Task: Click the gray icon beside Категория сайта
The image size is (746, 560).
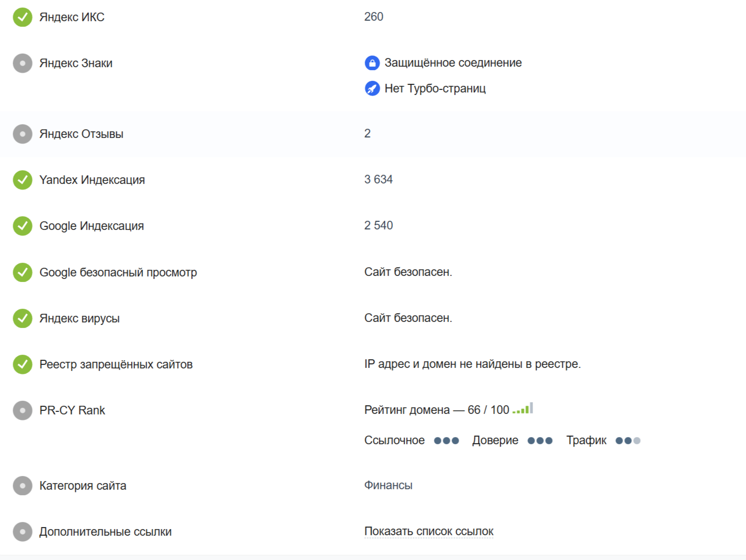Action: click(22, 486)
